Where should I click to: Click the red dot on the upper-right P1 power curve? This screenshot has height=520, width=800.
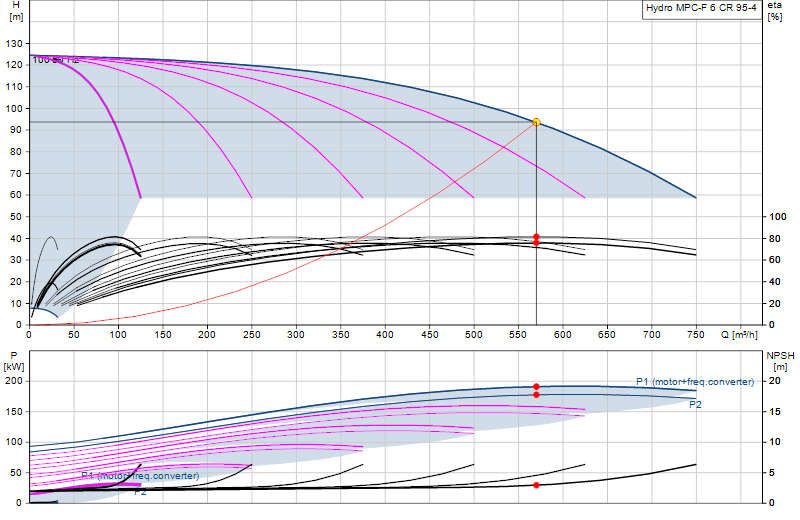(536, 387)
